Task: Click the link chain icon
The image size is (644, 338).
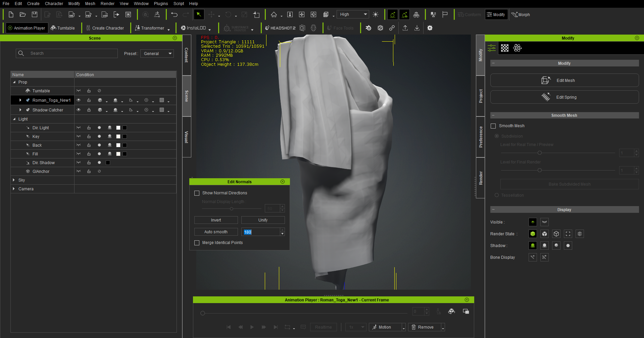Action: point(392,28)
